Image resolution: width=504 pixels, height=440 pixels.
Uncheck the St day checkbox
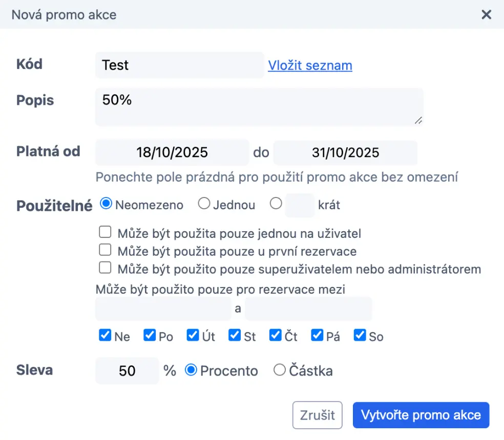coord(235,336)
